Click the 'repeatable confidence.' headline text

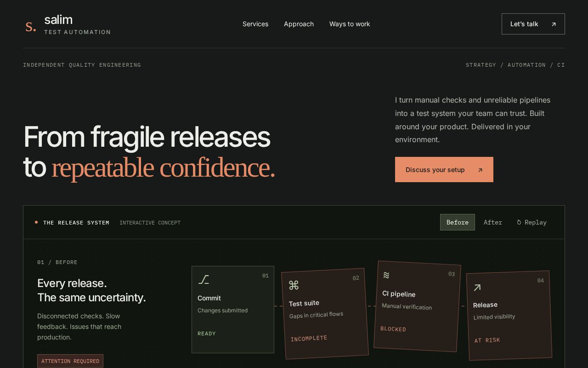(163, 167)
